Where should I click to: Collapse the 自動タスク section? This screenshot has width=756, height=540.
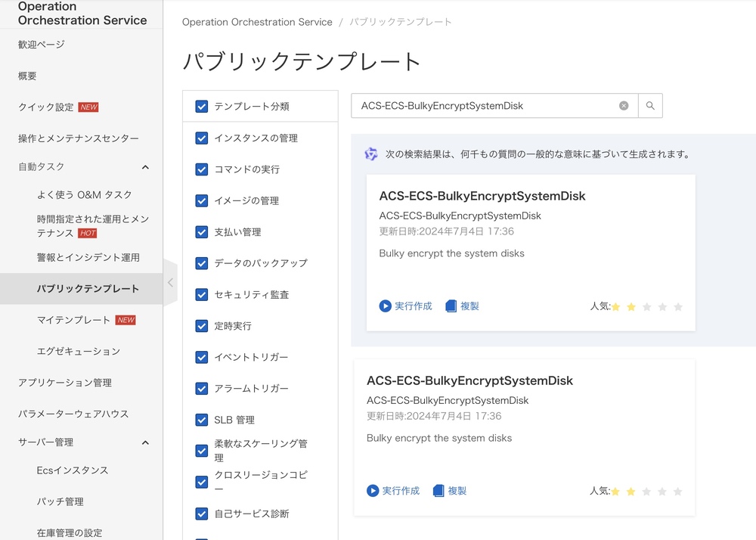tap(145, 167)
